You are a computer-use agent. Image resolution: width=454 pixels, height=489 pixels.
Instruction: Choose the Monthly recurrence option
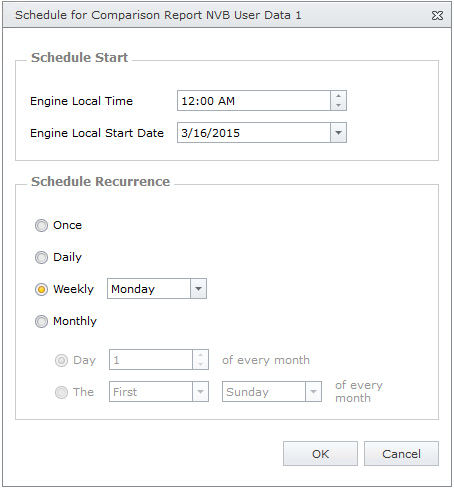(x=41, y=321)
